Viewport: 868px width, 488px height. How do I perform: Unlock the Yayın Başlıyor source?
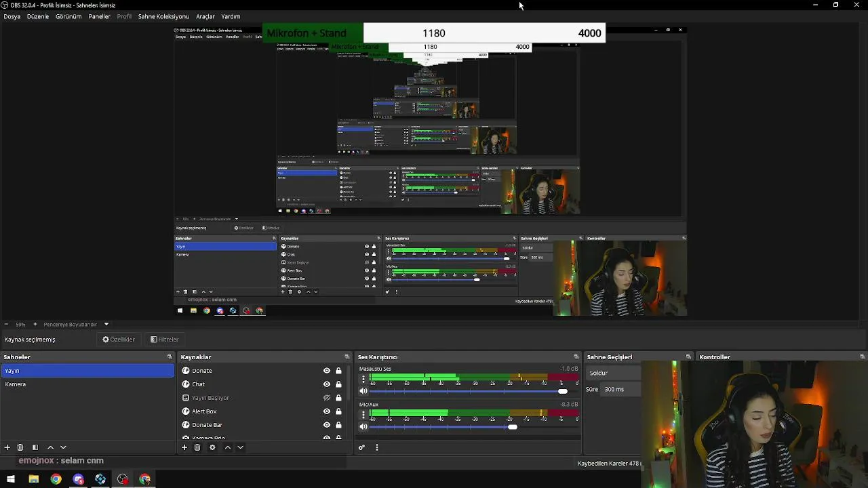click(x=338, y=398)
